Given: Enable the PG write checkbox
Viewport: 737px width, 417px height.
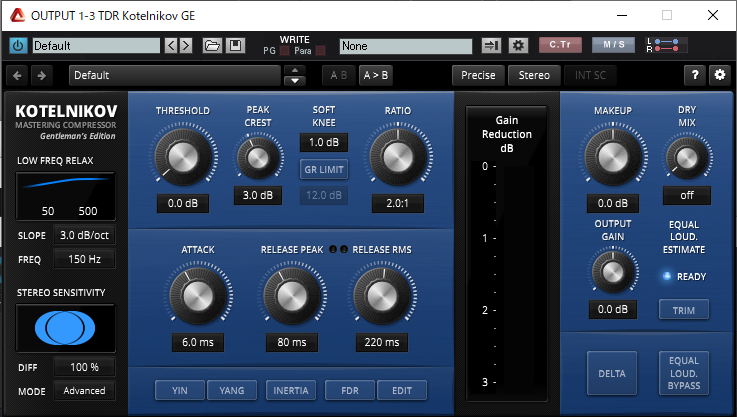Looking at the screenshot, I should 284,51.
